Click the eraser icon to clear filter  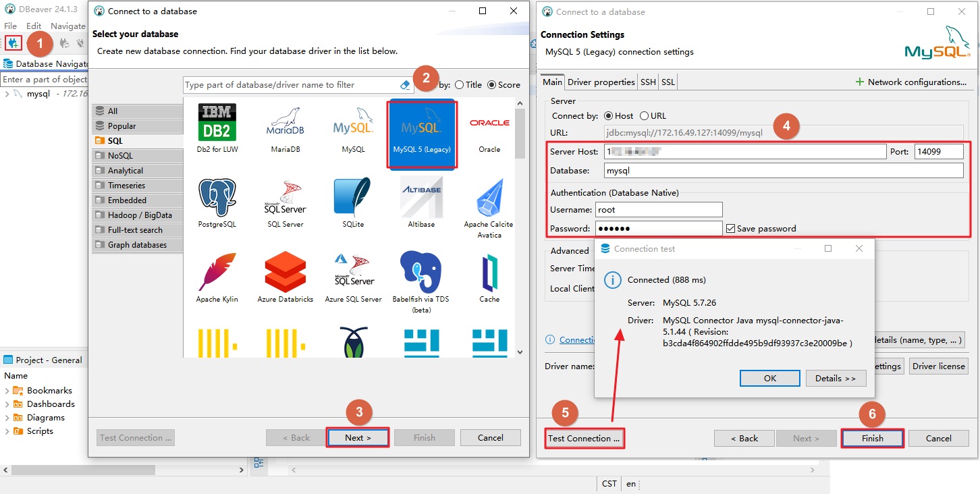(405, 85)
